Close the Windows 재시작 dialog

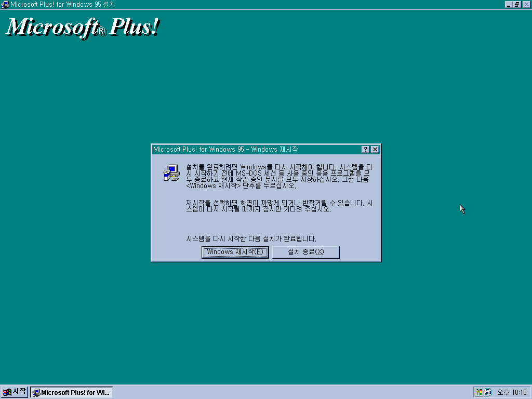pos(375,150)
